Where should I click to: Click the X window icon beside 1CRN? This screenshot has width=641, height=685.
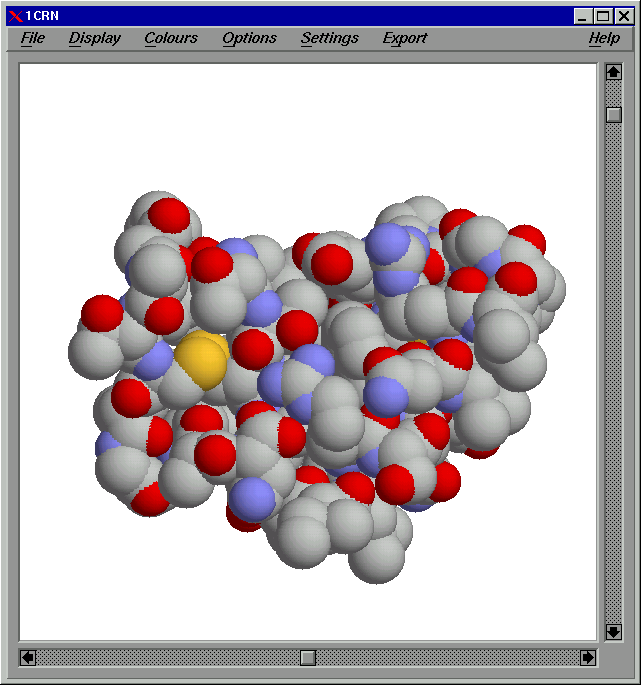pos(15,16)
